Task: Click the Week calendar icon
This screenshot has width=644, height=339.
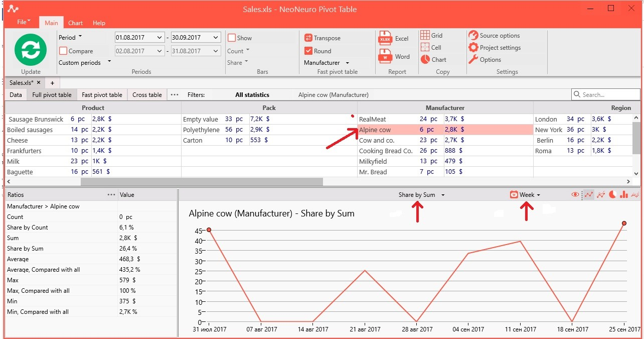Action: (x=514, y=195)
